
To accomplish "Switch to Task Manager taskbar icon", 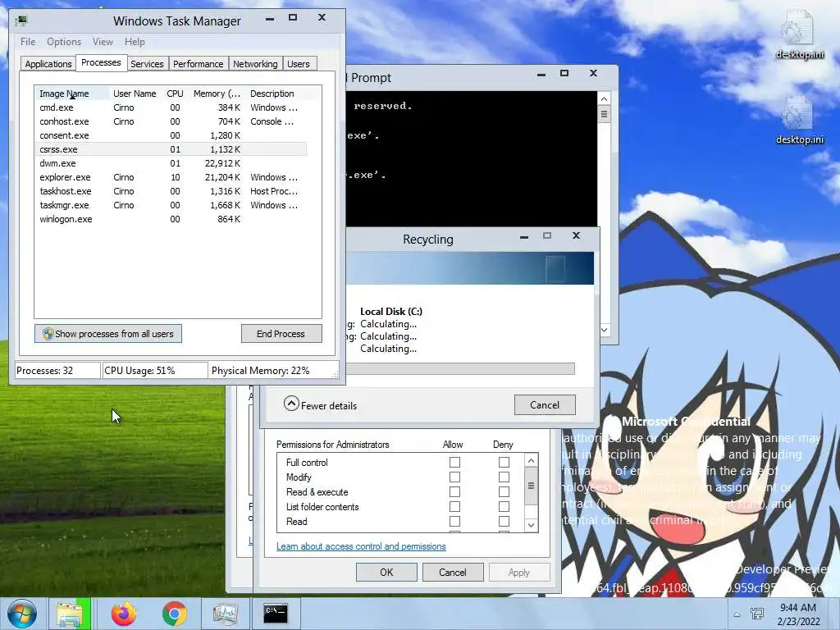I will [226, 614].
